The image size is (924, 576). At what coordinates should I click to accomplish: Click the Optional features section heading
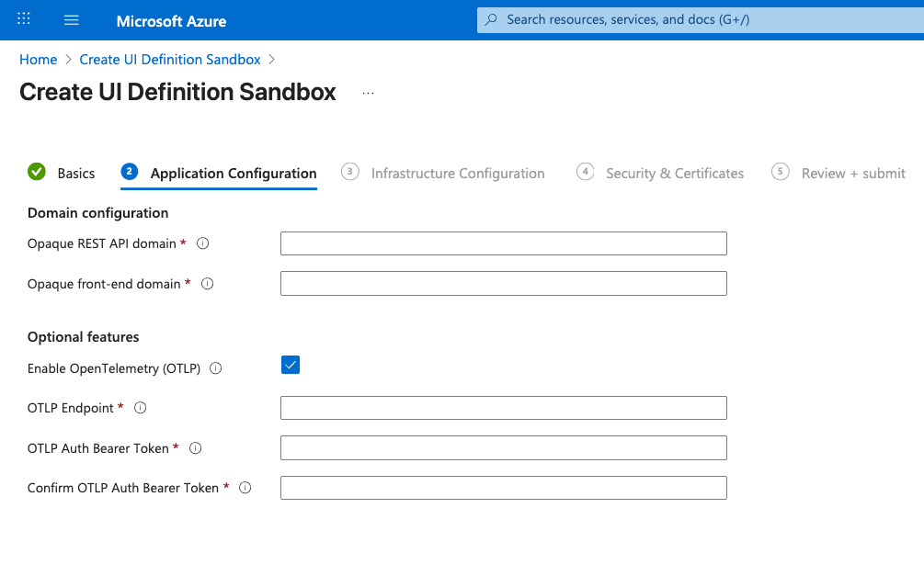pyautogui.click(x=83, y=337)
